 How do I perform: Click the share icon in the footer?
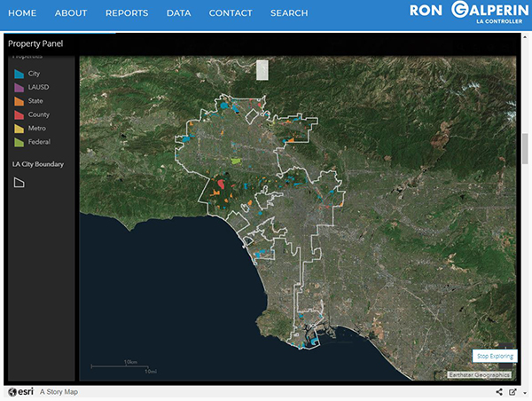499,391
